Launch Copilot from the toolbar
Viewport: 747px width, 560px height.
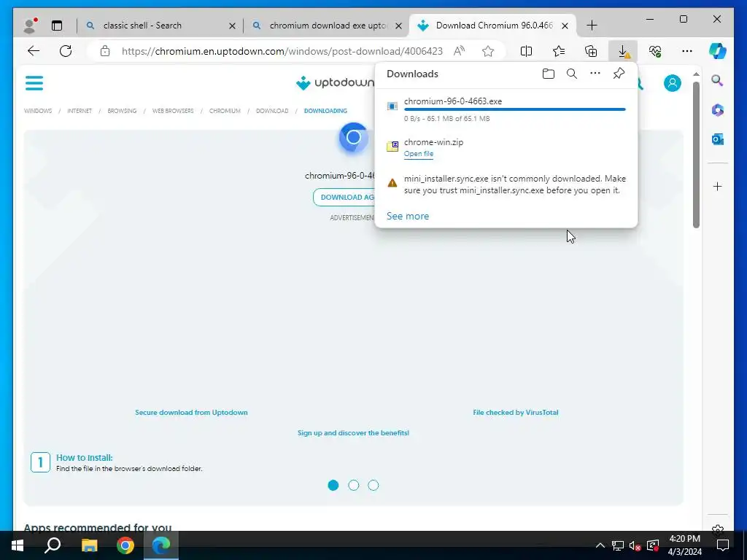(718, 51)
